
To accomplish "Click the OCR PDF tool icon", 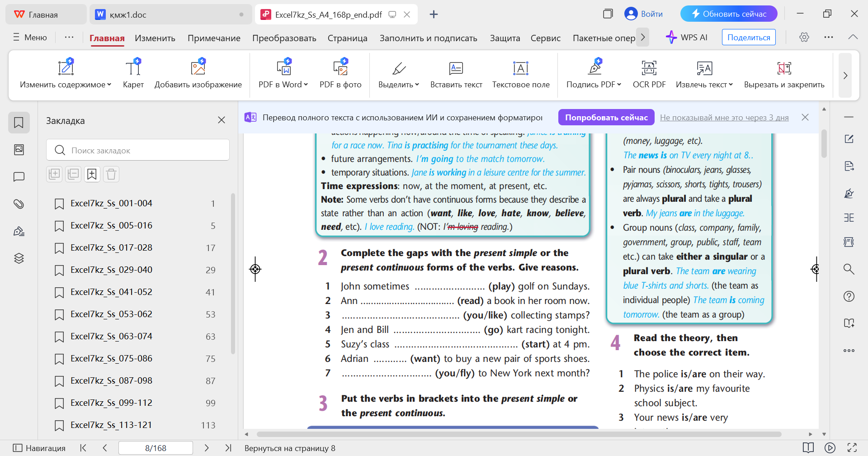I will coord(649,68).
